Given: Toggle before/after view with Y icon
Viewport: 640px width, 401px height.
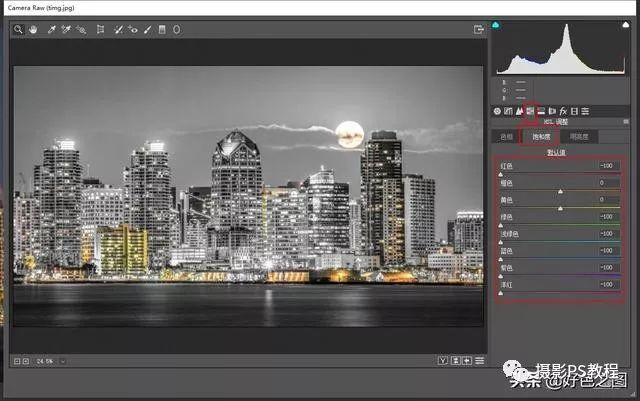Looking at the screenshot, I should [442, 360].
